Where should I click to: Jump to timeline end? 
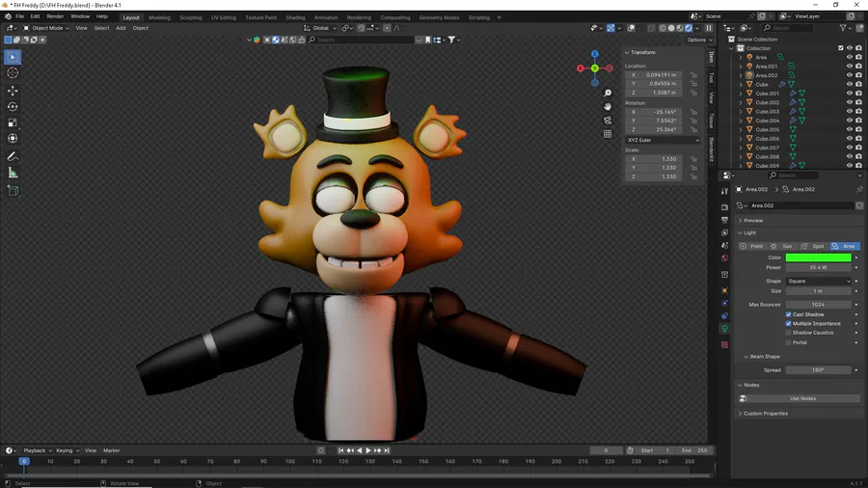point(387,450)
